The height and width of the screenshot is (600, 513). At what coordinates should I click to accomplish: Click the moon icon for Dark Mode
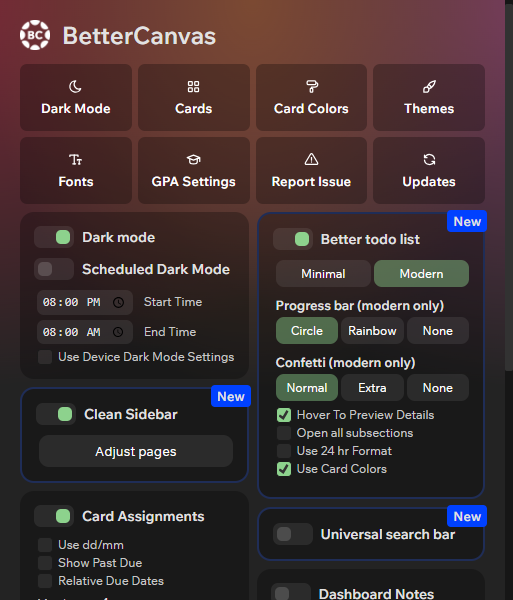coord(75,86)
